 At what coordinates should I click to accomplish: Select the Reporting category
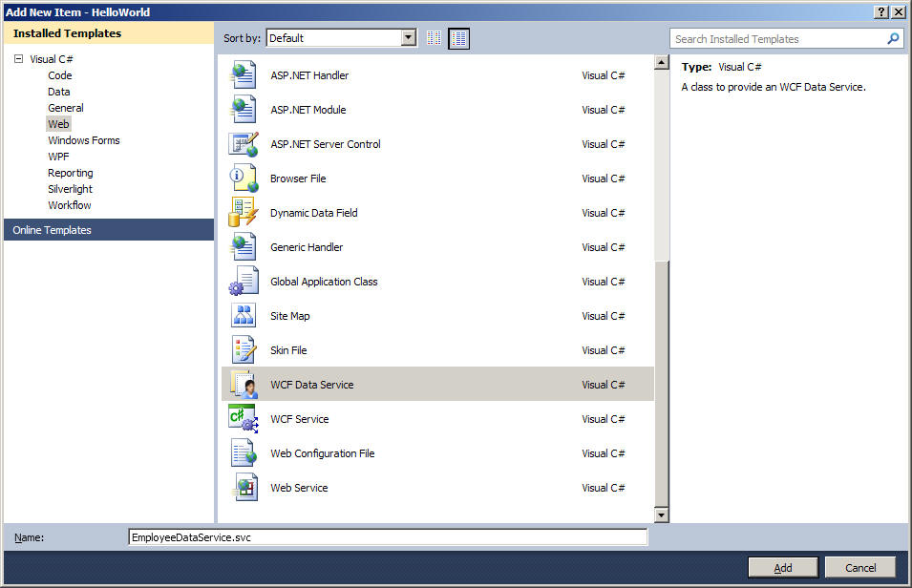click(x=71, y=173)
